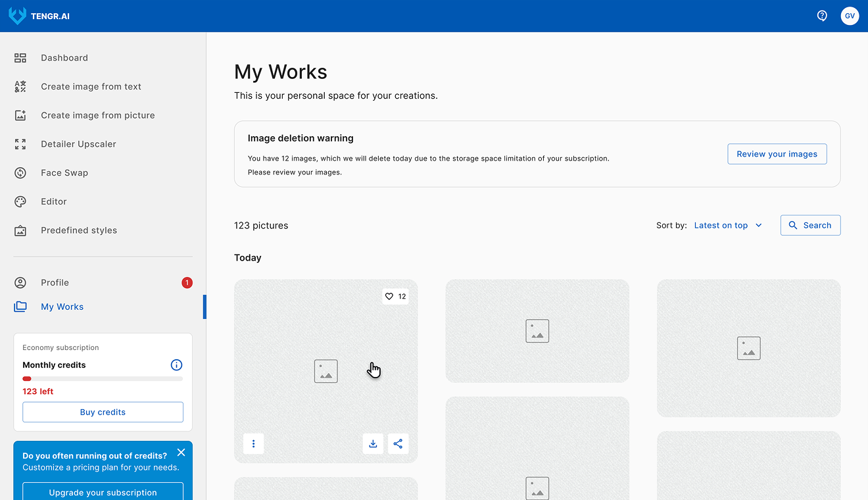Like the first image using the heart
The width and height of the screenshot is (868, 500).
(389, 296)
